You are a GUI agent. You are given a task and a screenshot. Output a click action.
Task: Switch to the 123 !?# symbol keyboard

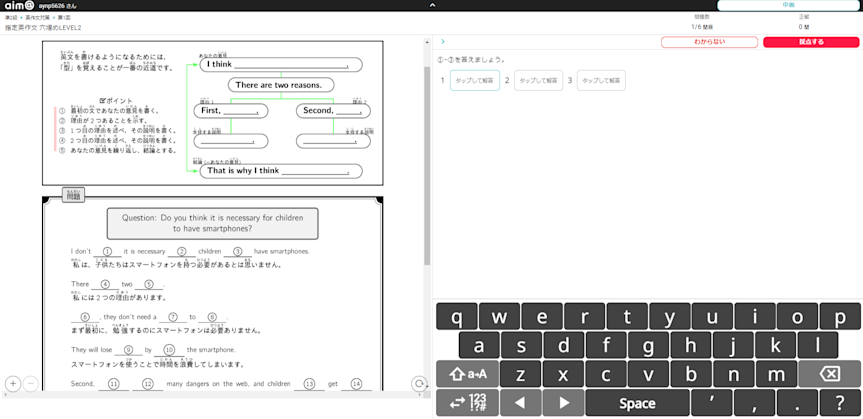coord(467,403)
